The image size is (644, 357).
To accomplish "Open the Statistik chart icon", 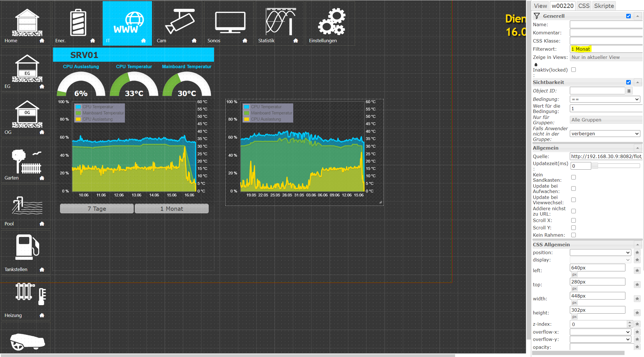I will (281, 22).
